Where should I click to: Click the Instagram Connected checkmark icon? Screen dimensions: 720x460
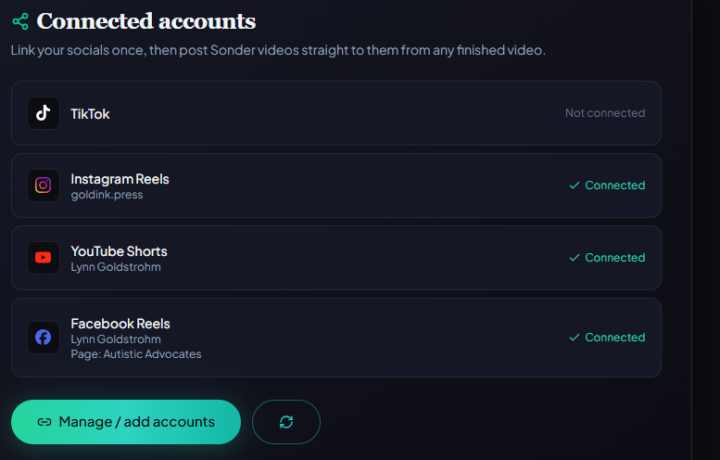pos(574,185)
